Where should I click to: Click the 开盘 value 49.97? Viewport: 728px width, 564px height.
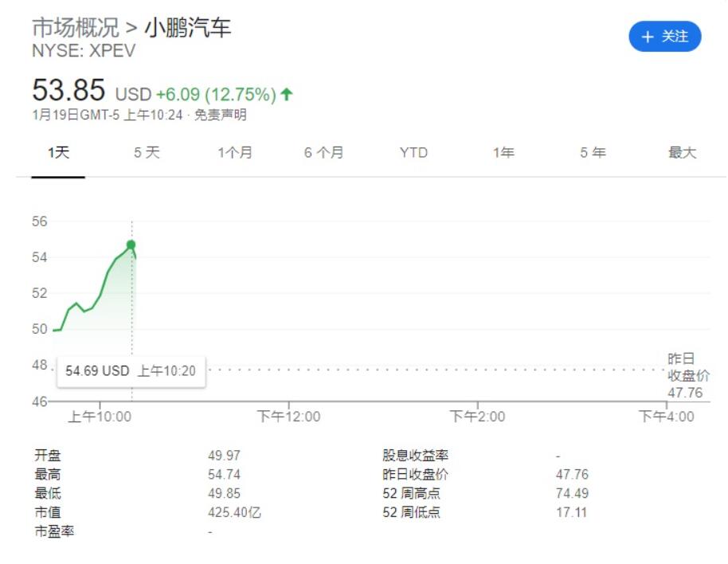pos(224,456)
